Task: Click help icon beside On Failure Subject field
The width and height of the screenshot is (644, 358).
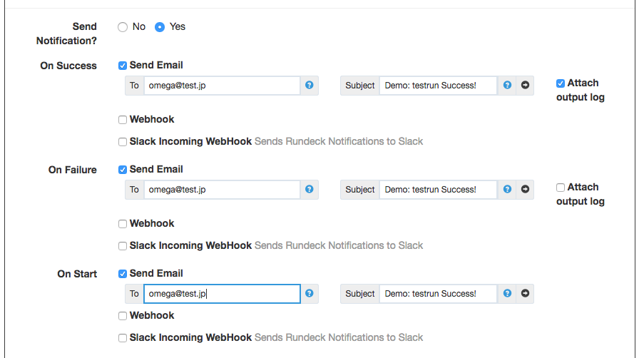Action: pyautogui.click(x=507, y=190)
